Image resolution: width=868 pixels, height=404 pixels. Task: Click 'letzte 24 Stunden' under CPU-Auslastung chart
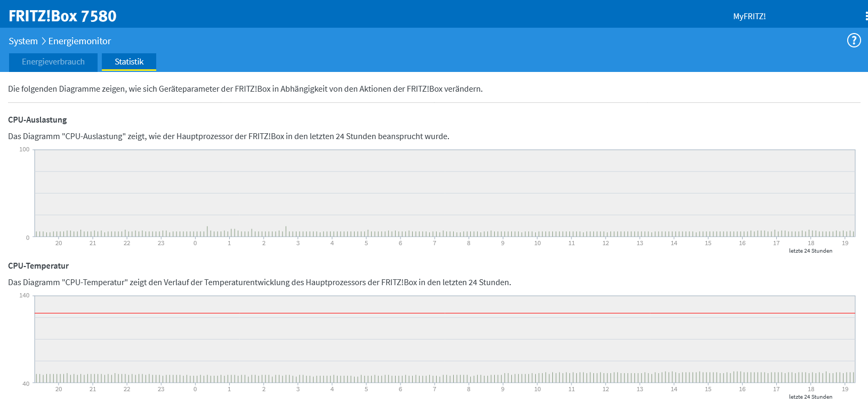(x=810, y=251)
